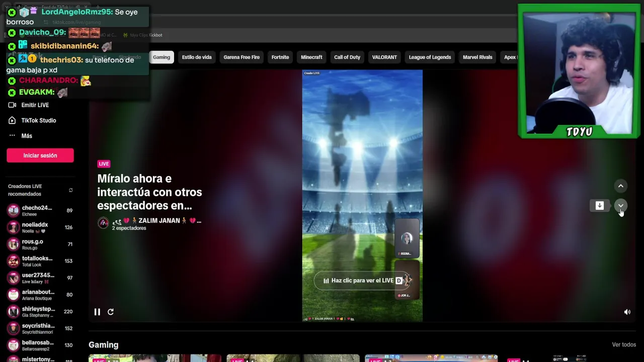Open noeliaddx recommended creator

pos(40,227)
